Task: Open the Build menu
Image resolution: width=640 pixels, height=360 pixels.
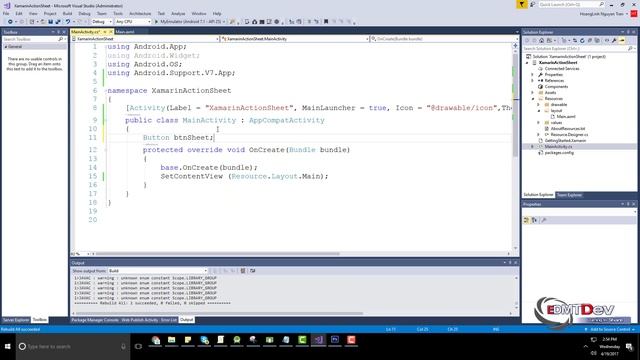Action: coord(67,13)
